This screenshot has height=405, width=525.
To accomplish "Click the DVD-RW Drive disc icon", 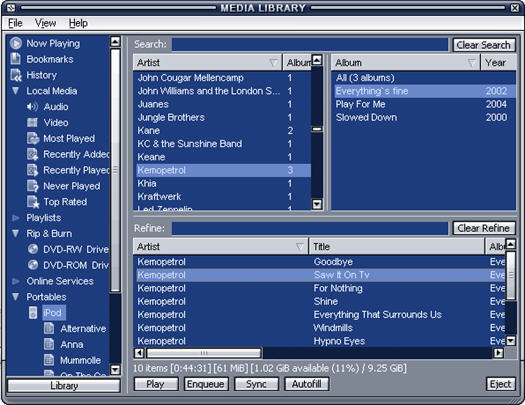I will [33, 249].
